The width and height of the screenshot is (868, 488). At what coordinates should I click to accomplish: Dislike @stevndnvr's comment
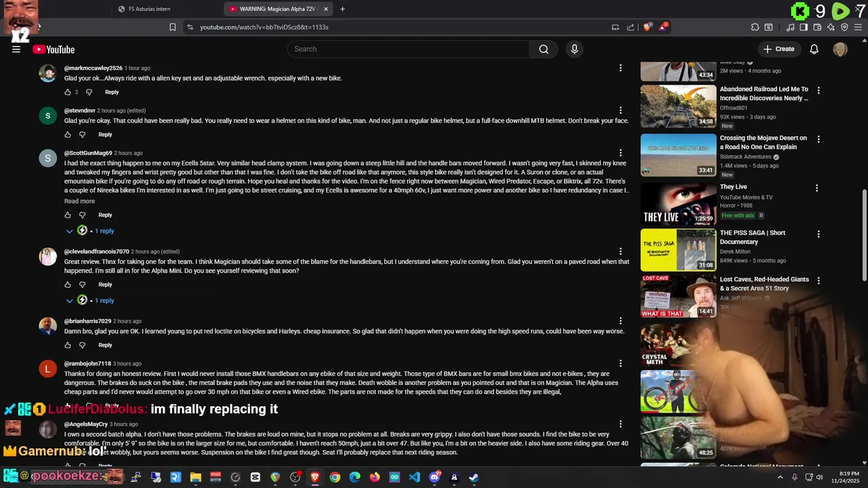pyautogui.click(x=82, y=134)
